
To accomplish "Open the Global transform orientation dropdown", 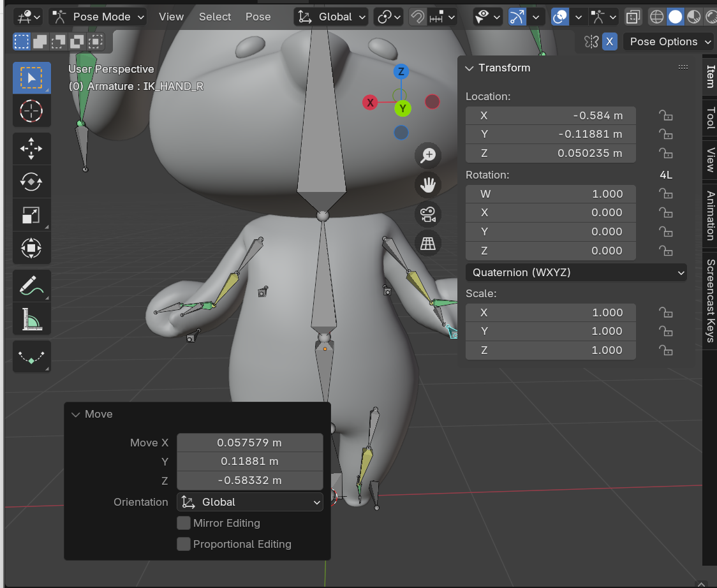I will (x=331, y=17).
